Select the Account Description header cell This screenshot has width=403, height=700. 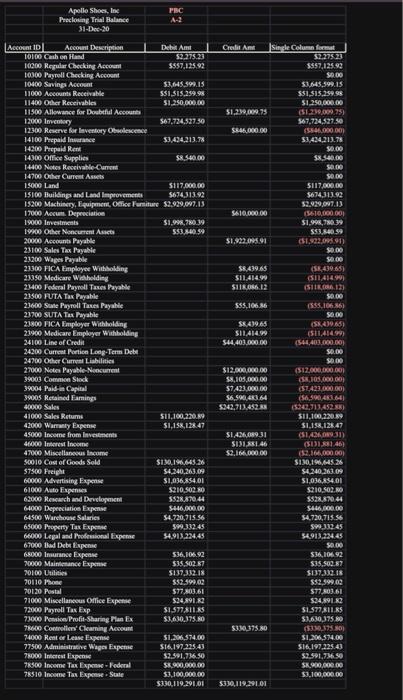pos(94,47)
